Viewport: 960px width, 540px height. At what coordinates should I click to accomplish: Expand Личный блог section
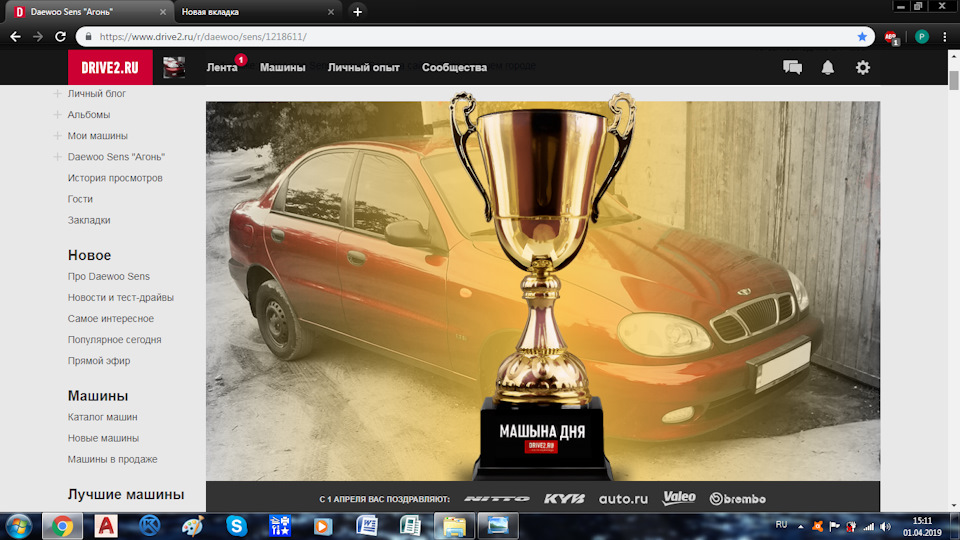[57, 94]
